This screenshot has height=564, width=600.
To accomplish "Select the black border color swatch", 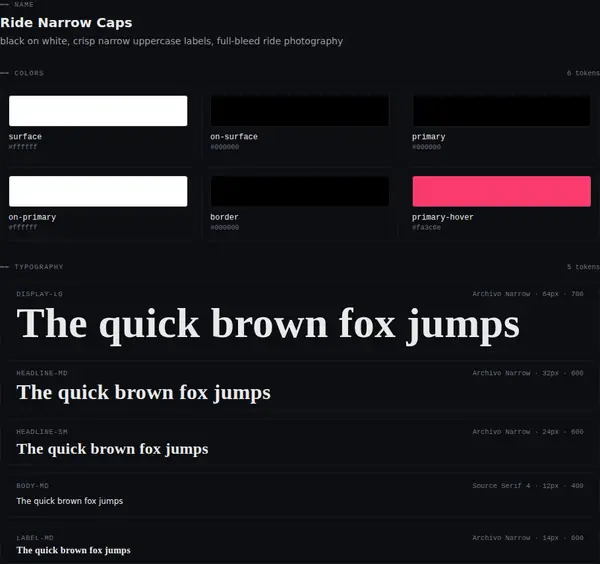I will pyautogui.click(x=300, y=191).
